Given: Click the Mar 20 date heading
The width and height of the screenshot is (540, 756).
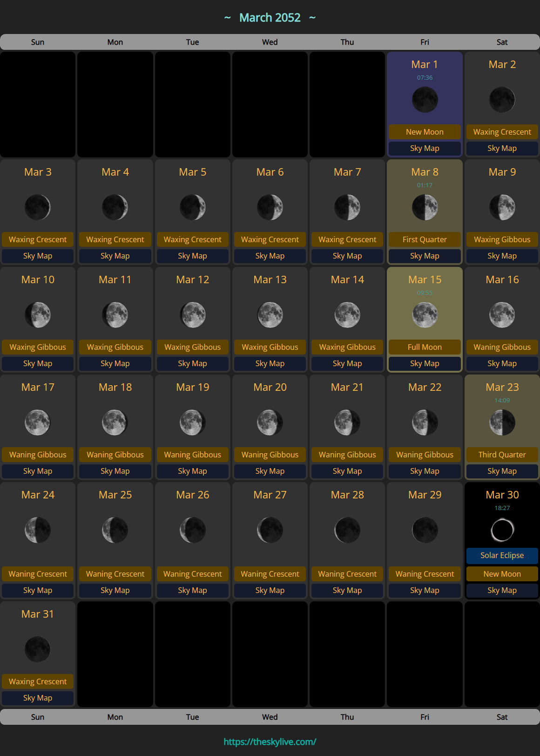Looking at the screenshot, I should 270,387.
